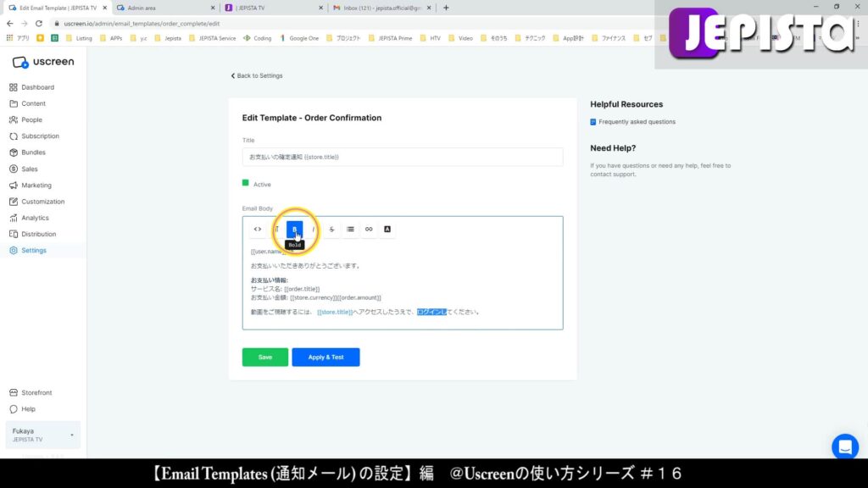Viewport: 868px width, 488px height.
Task: Open the People section
Action: pos(31,119)
